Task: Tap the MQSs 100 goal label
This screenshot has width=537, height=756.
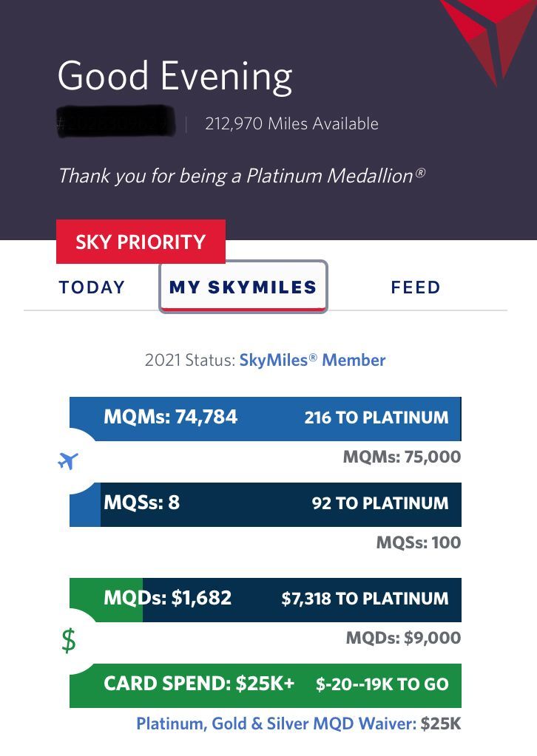Action: 418,542
